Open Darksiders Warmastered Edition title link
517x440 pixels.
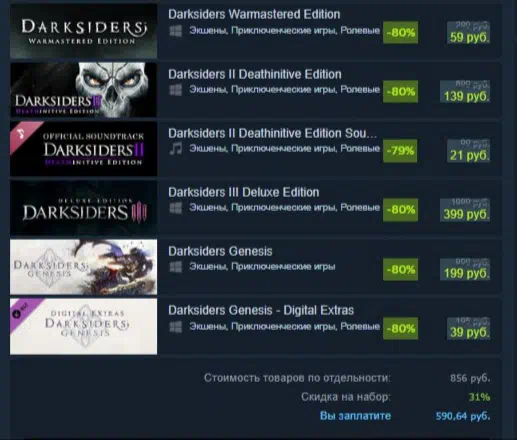(x=254, y=14)
